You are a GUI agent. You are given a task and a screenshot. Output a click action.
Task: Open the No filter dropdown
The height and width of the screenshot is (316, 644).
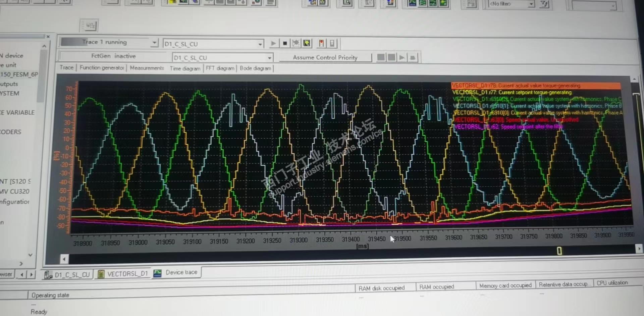point(531,4)
